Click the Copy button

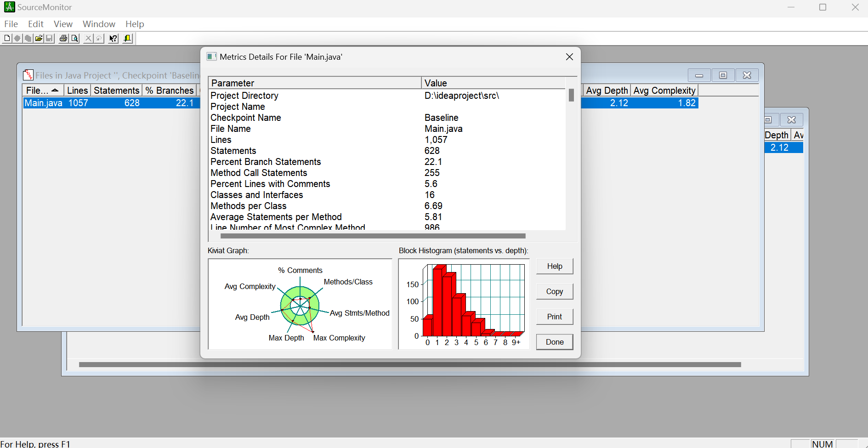pos(555,292)
